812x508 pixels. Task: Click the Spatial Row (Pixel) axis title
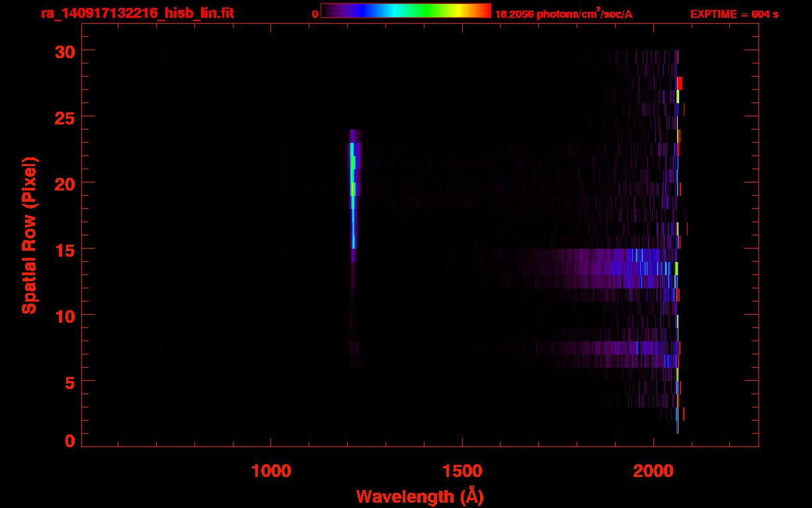click(29, 235)
